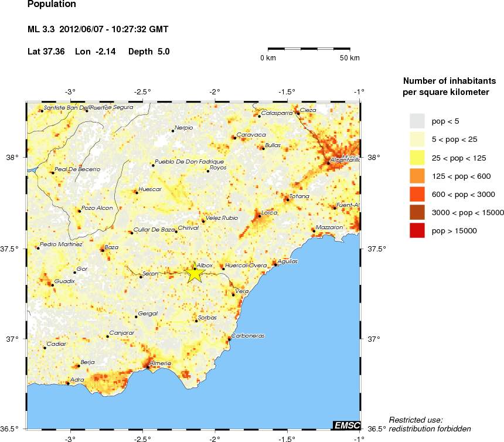Click the Huercal-Overa town label

tap(246, 266)
